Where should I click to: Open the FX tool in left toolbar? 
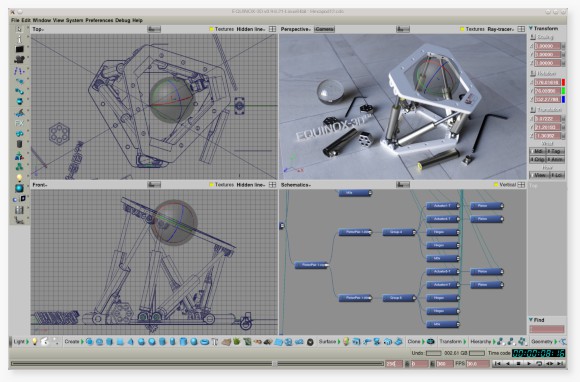(x=19, y=123)
